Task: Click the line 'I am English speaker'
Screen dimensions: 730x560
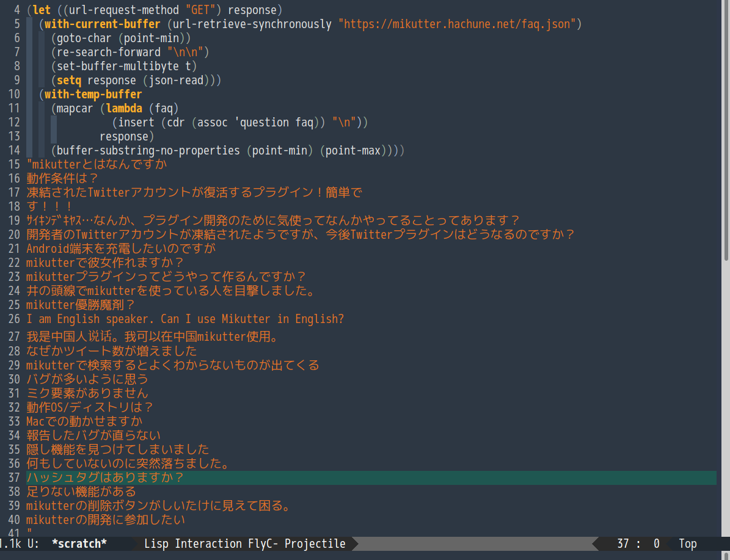Action: 185,319
